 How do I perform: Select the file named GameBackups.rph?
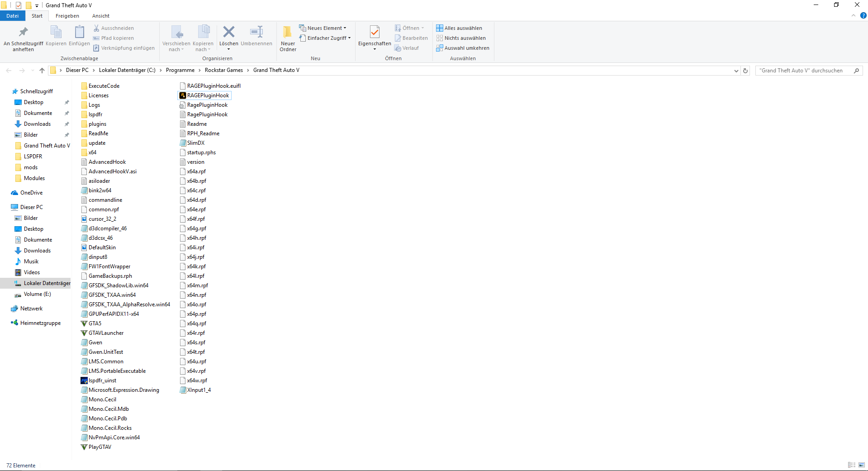106,276
